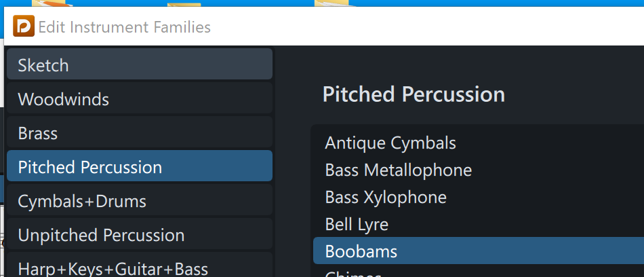Select the Unpitched Percussion family

(139, 235)
